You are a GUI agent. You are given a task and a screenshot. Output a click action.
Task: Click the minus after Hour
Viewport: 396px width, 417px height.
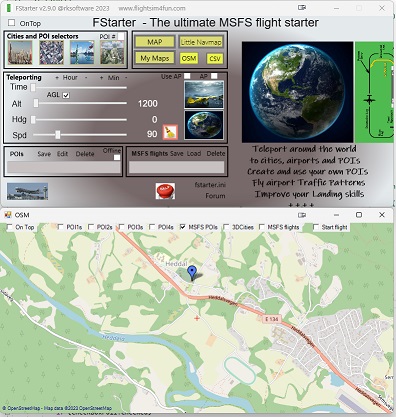(86, 77)
